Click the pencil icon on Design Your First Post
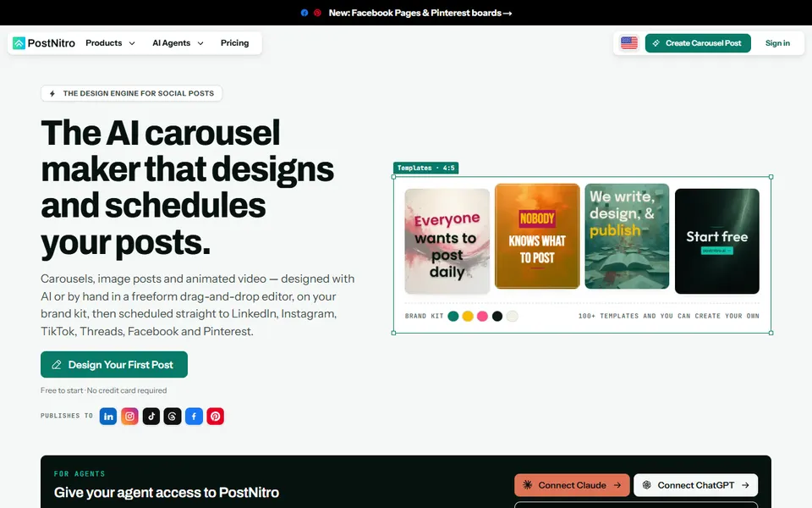Screen dimensions: 812x508 (x=57, y=365)
